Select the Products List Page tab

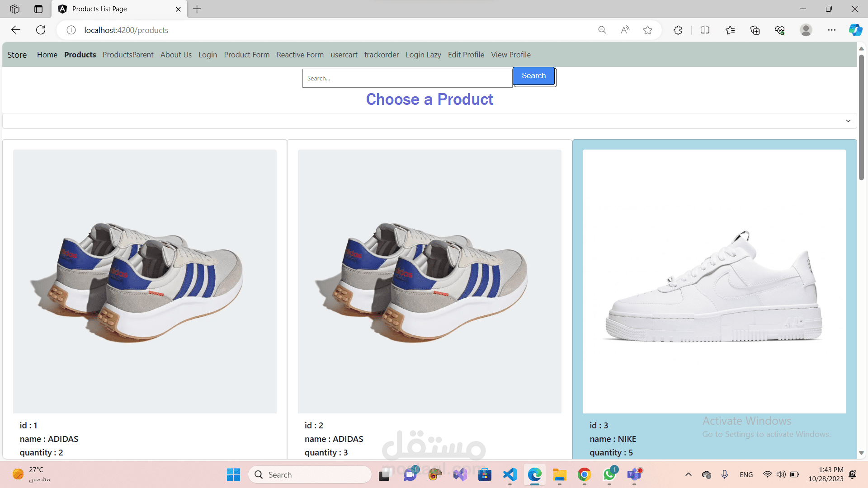tap(119, 9)
